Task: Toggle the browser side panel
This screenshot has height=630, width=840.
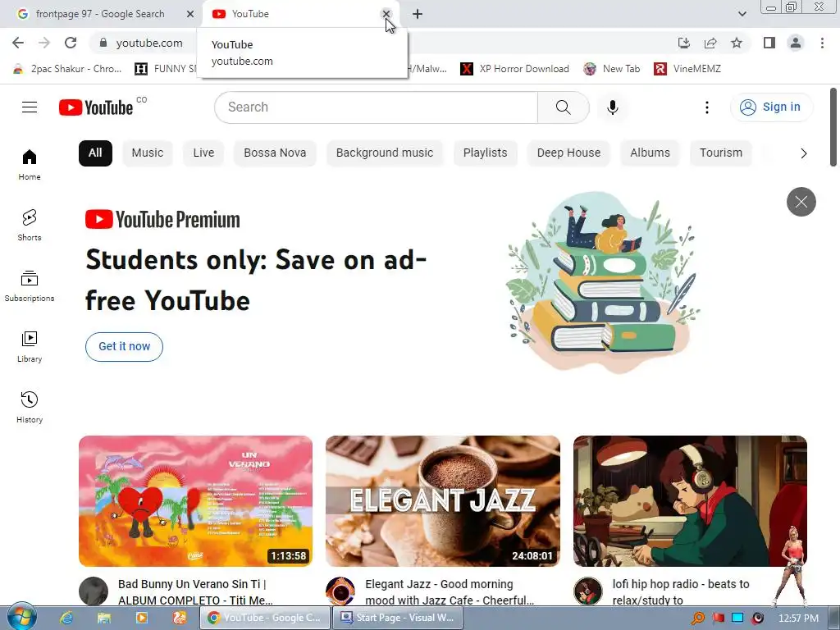Action: click(x=769, y=43)
